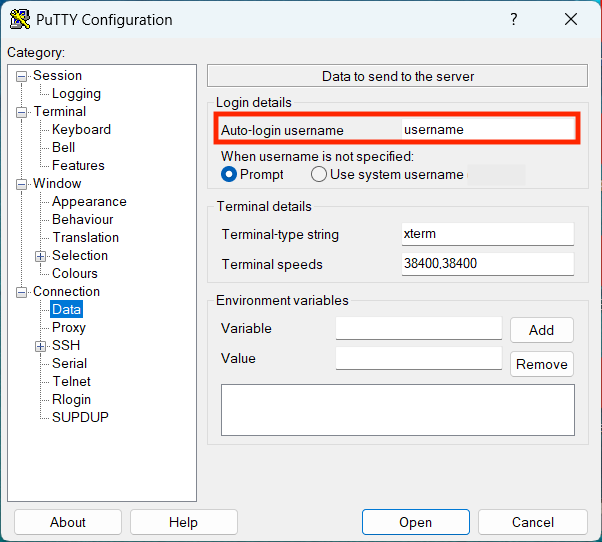The height and width of the screenshot is (542, 602).
Task: Click the Add button
Action: point(542,330)
